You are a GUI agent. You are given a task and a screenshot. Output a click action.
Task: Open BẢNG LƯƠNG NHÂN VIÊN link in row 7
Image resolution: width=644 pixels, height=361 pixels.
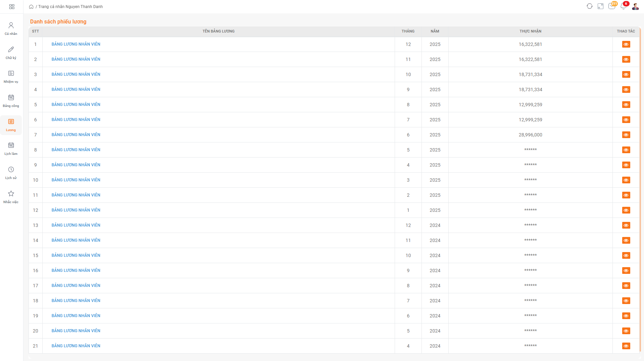[76, 135]
